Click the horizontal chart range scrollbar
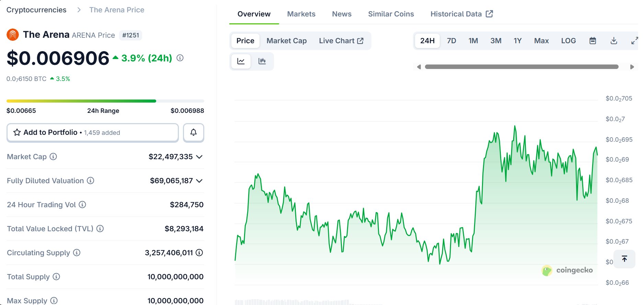The image size is (644, 305). [521, 67]
